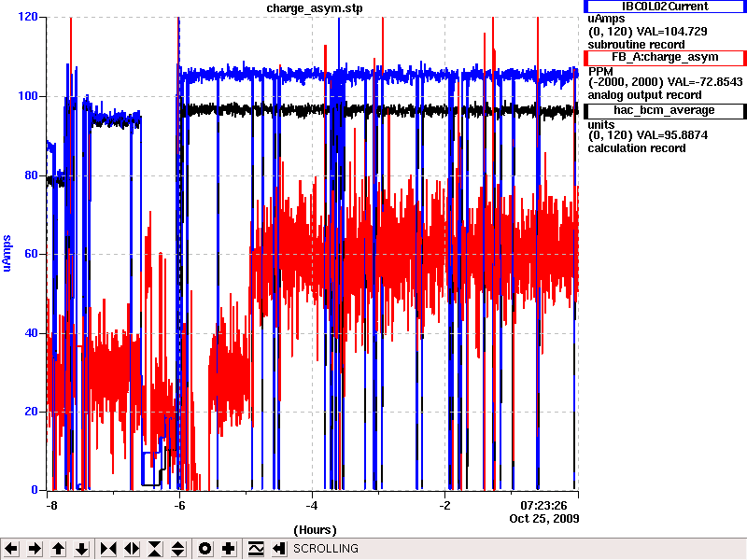
Task: Click the VAL=-72.8543 reading
Action: point(705,82)
